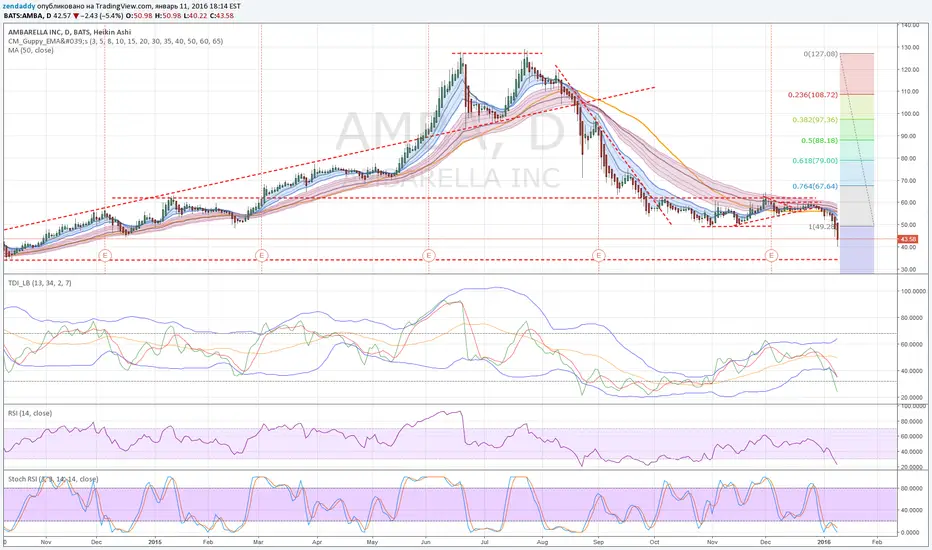Screen dimensions: 932x550
Task: Click the earnings E marker near December 2014
Action: [105, 255]
